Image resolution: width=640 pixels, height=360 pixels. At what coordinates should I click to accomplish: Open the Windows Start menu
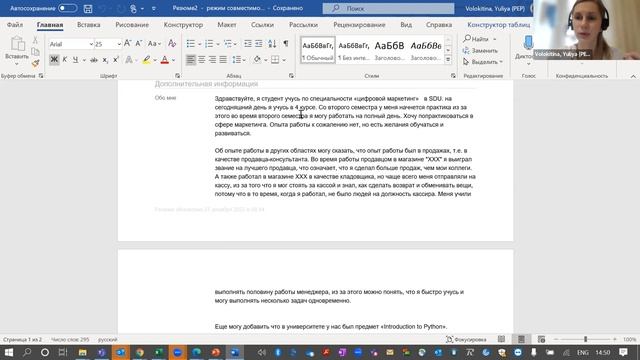[9, 352]
